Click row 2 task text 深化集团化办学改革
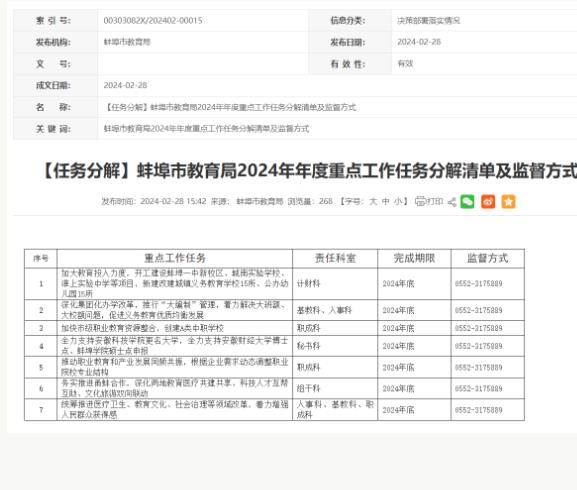The width and height of the screenshot is (577, 490). point(174,310)
